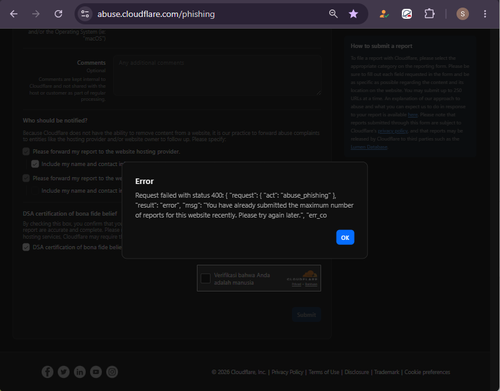The width and height of the screenshot is (500, 391).
Task: Check the Cloudflare human verification box
Action: tap(206, 278)
